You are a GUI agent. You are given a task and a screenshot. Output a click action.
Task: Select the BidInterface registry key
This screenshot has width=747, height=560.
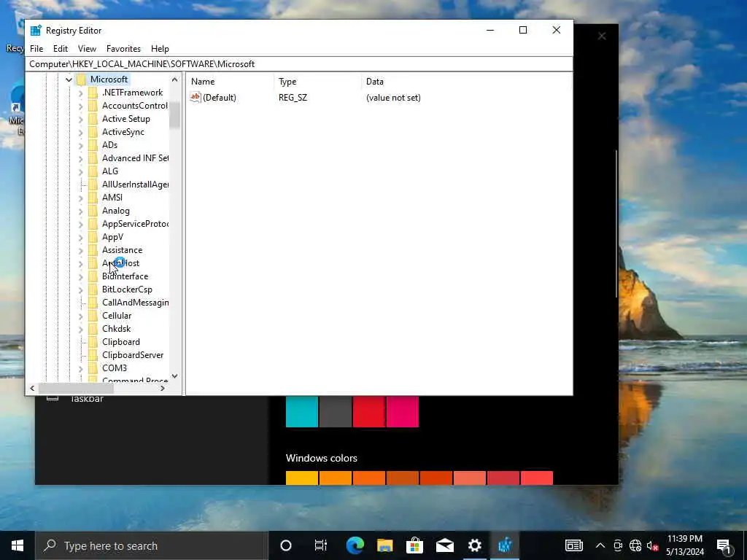coord(125,276)
